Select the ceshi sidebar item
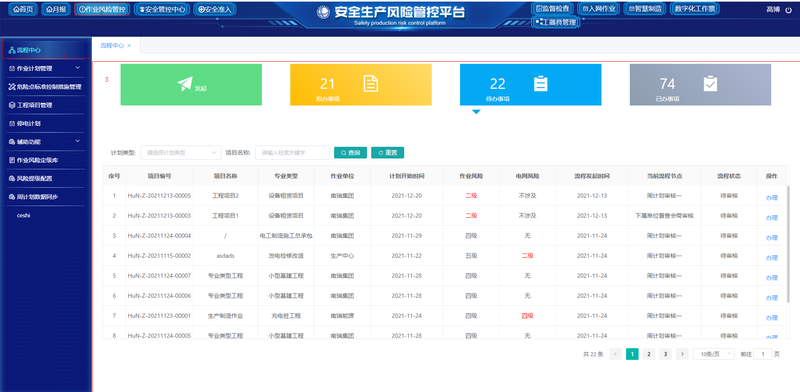The height and width of the screenshot is (392, 800). coord(24,215)
